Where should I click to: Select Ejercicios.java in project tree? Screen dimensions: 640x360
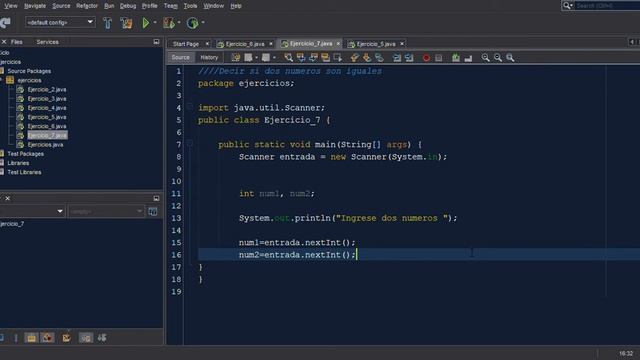(x=45, y=144)
